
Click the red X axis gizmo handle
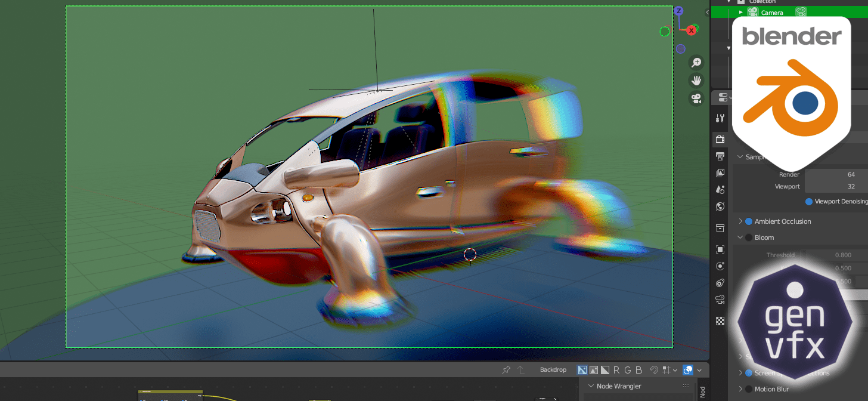(692, 30)
